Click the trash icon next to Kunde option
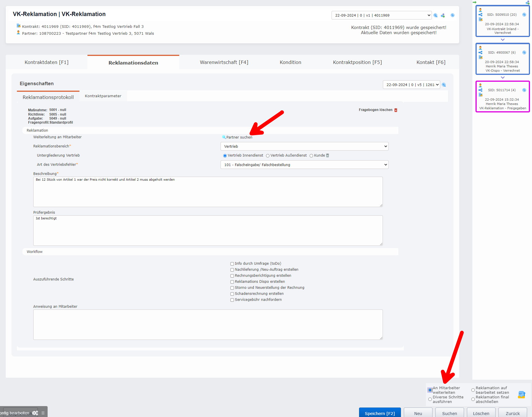The image size is (532, 417). pyautogui.click(x=328, y=155)
